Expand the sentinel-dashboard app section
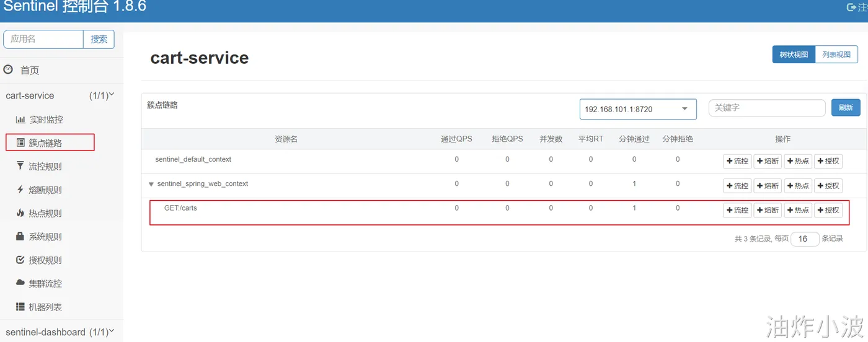 click(x=60, y=332)
